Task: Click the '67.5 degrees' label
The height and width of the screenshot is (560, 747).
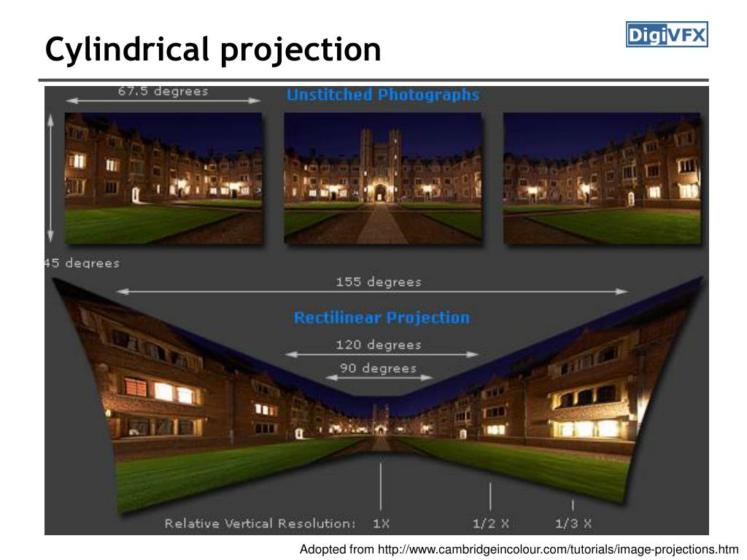Action: (163, 91)
